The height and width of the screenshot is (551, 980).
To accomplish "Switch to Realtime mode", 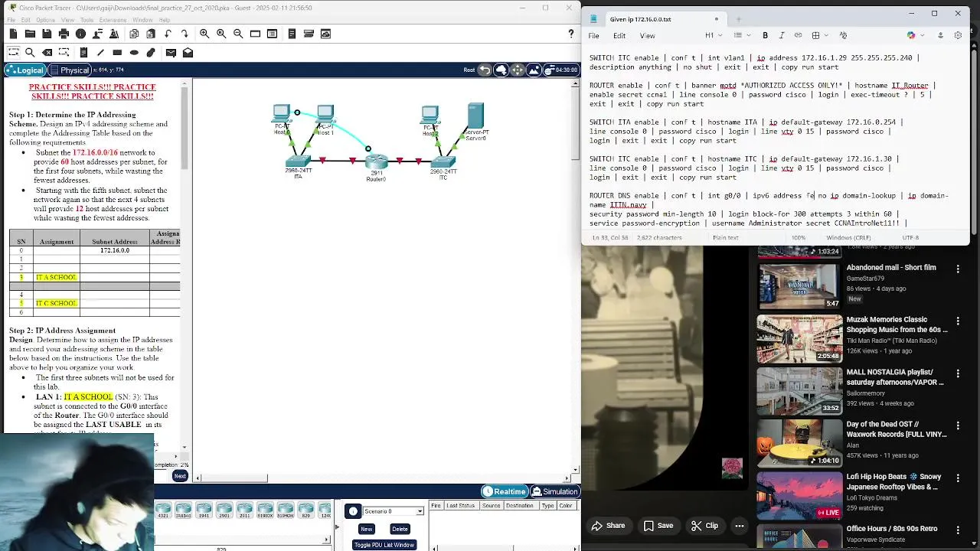I will (x=504, y=491).
